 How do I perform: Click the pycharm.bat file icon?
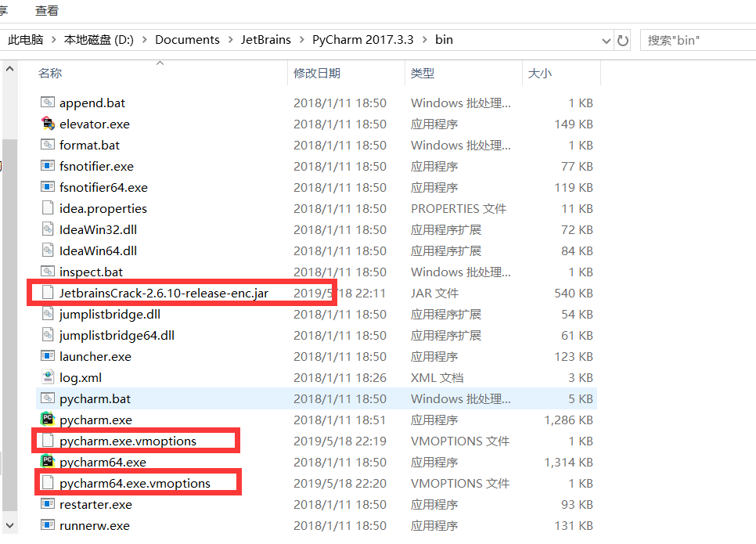47,398
